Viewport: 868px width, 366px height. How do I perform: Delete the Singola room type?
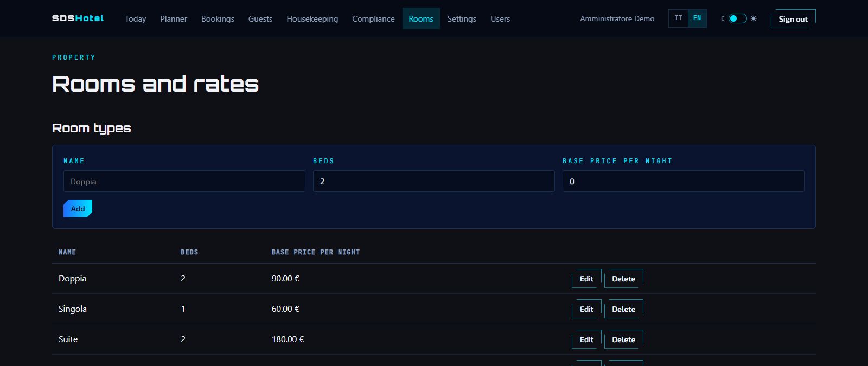pos(623,309)
